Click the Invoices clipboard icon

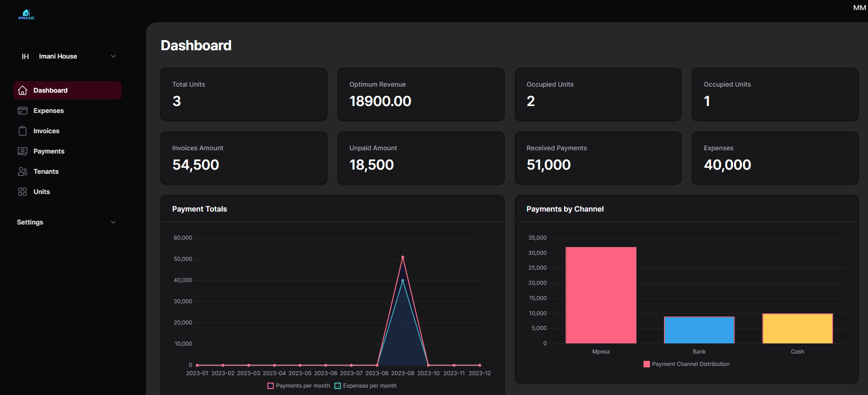coord(23,131)
